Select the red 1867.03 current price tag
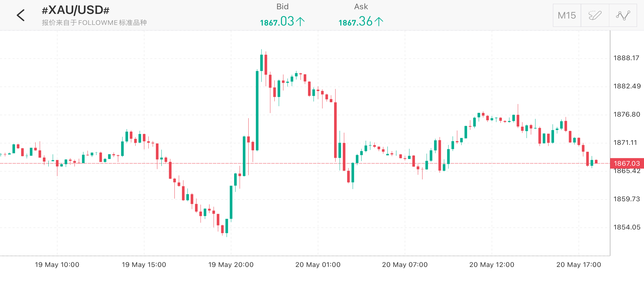The width and height of the screenshot is (644, 283). click(627, 163)
